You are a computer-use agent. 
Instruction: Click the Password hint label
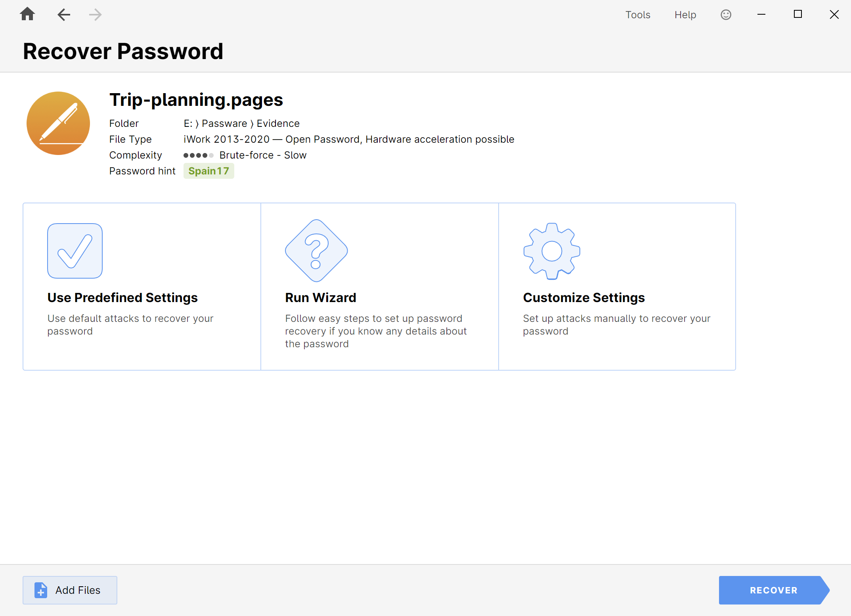coord(142,171)
